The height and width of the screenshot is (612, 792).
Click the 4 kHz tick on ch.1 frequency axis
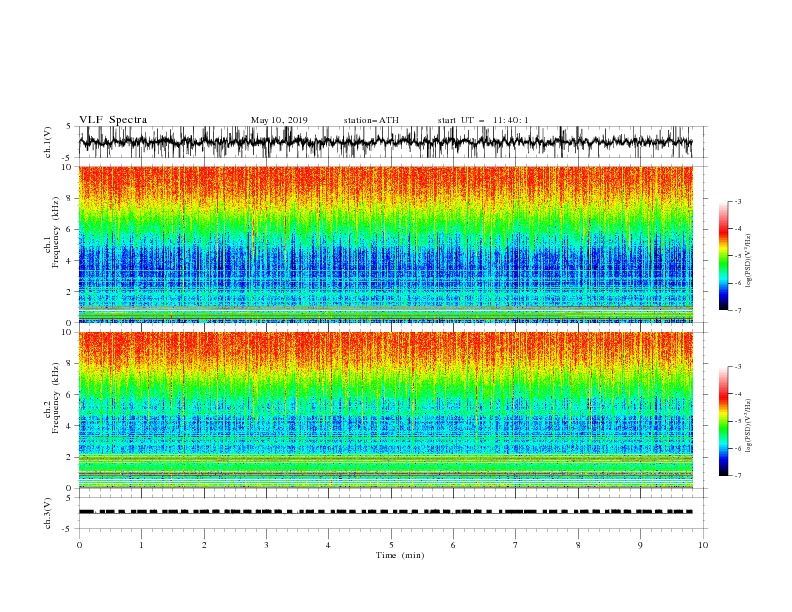(70, 260)
